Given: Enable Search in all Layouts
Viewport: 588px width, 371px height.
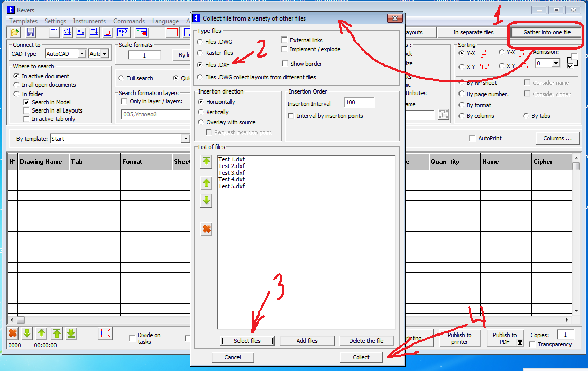Looking at the screenshot, I should [26, 110].
